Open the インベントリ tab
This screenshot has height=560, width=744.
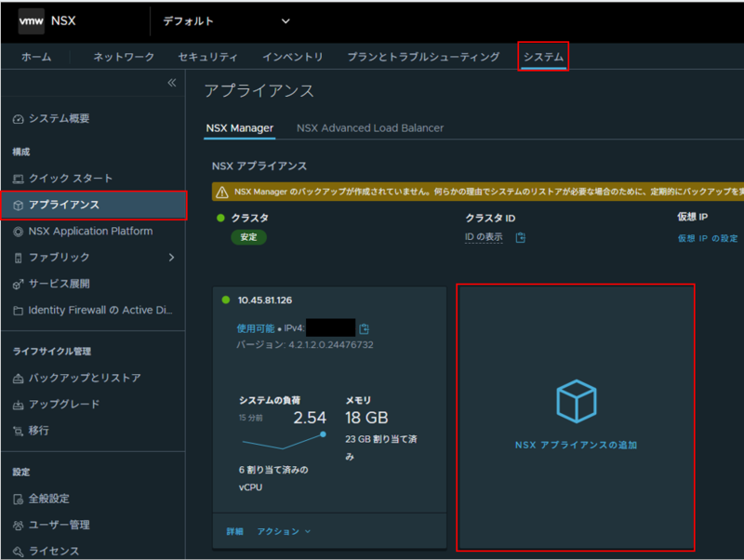click(293, 57)
